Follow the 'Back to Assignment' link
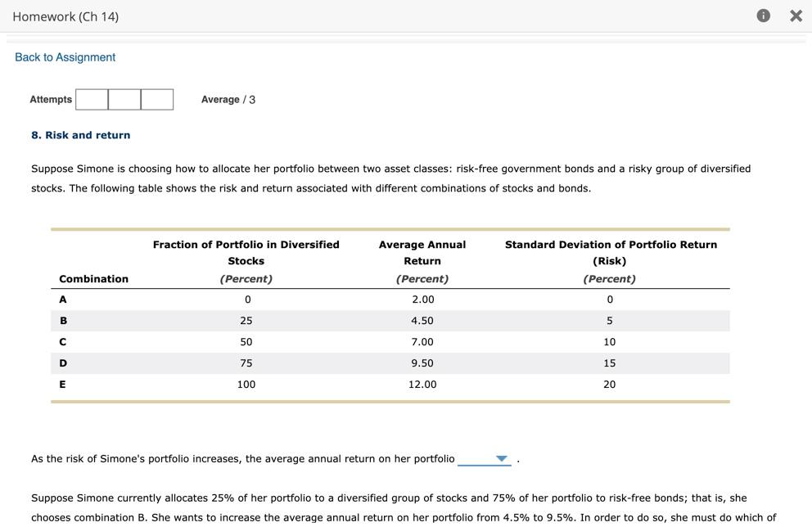The image size is (812, 527). tap(64, 56)
